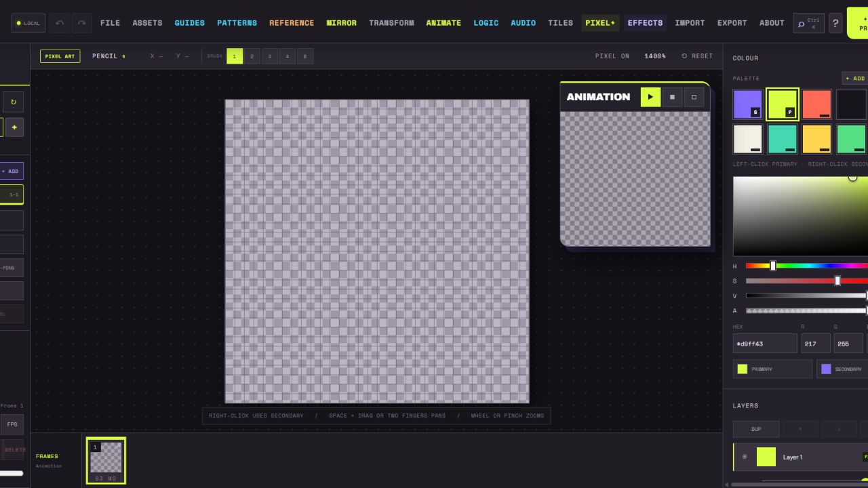Open the Assets menu
The height and width of the screenshot is (488, 868).
147,23
